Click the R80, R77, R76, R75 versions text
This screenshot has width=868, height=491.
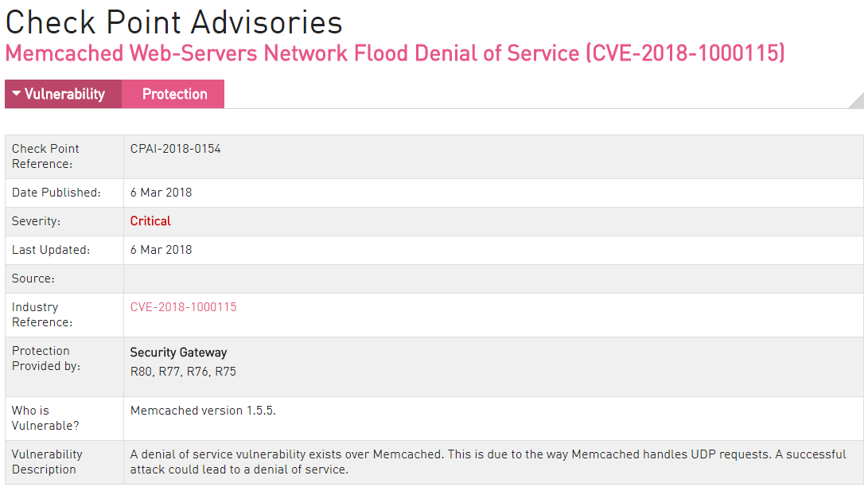coord(183,372)
